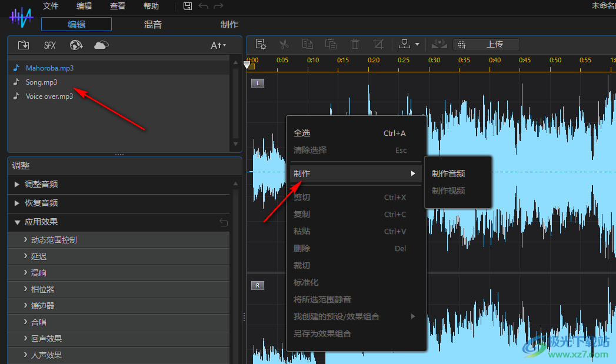Open the marker dropdown arrow in toolbar

[416, 44]
